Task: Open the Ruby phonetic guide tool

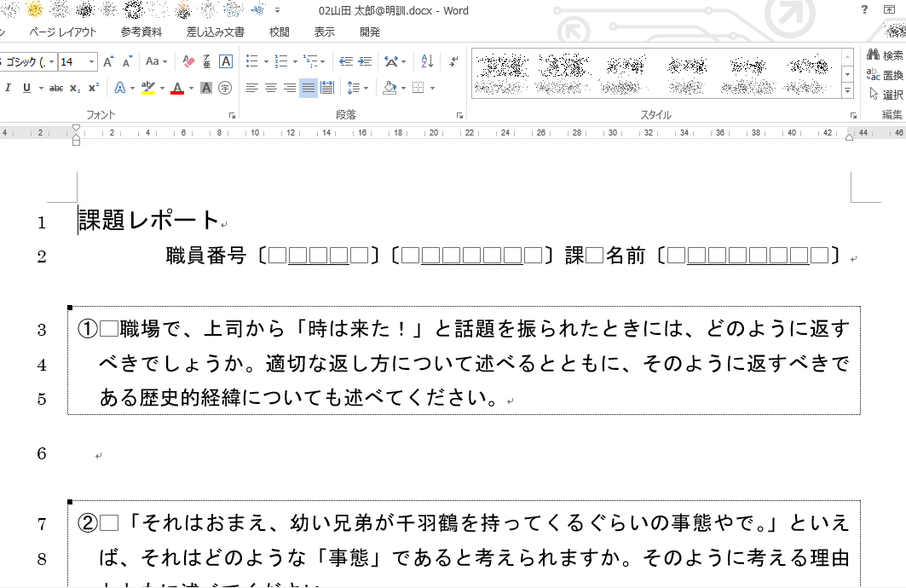Action: point(207,62)
